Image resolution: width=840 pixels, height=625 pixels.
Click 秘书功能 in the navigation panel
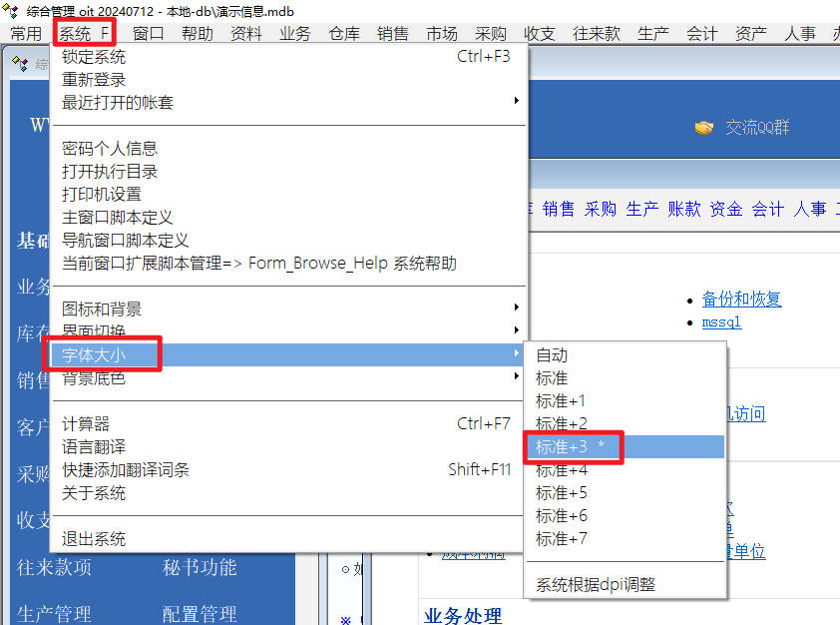200,567
